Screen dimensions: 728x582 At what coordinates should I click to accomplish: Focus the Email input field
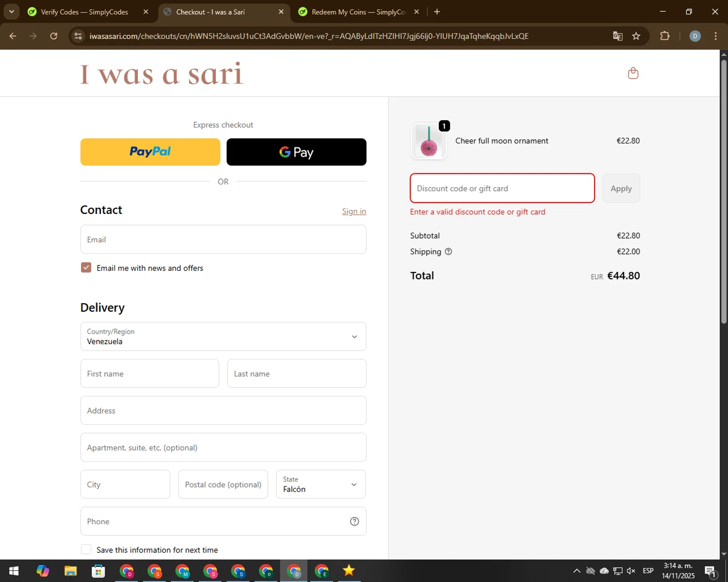click(x=223, y=240)
